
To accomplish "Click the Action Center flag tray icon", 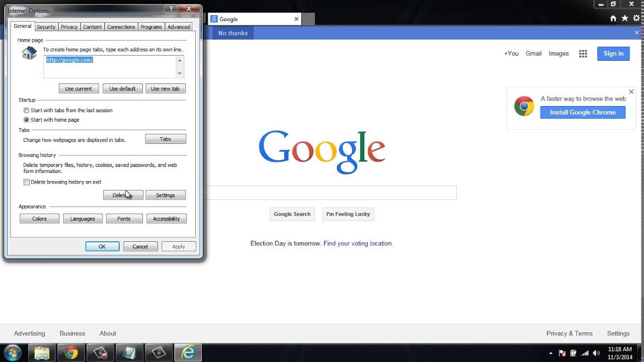I will pos(562,353).
